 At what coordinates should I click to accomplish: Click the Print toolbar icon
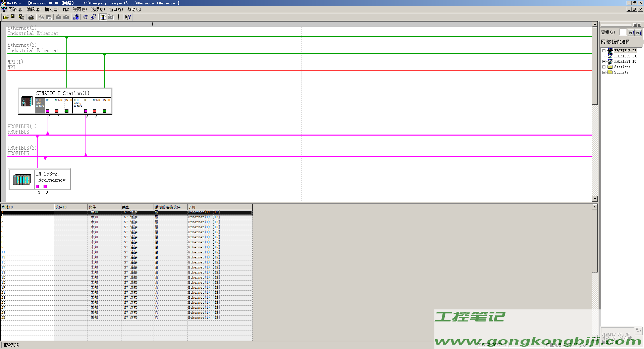[31, 17]
